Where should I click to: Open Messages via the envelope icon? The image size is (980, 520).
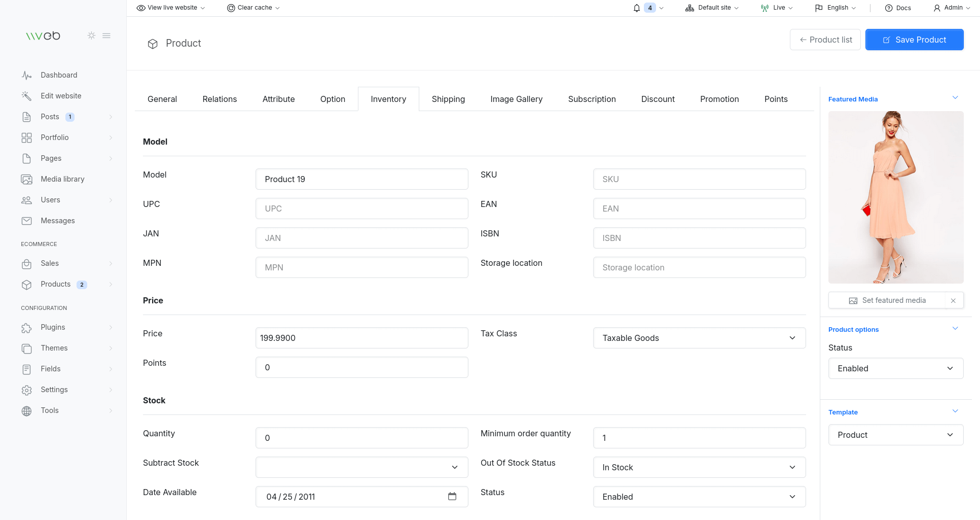[26, 220]
